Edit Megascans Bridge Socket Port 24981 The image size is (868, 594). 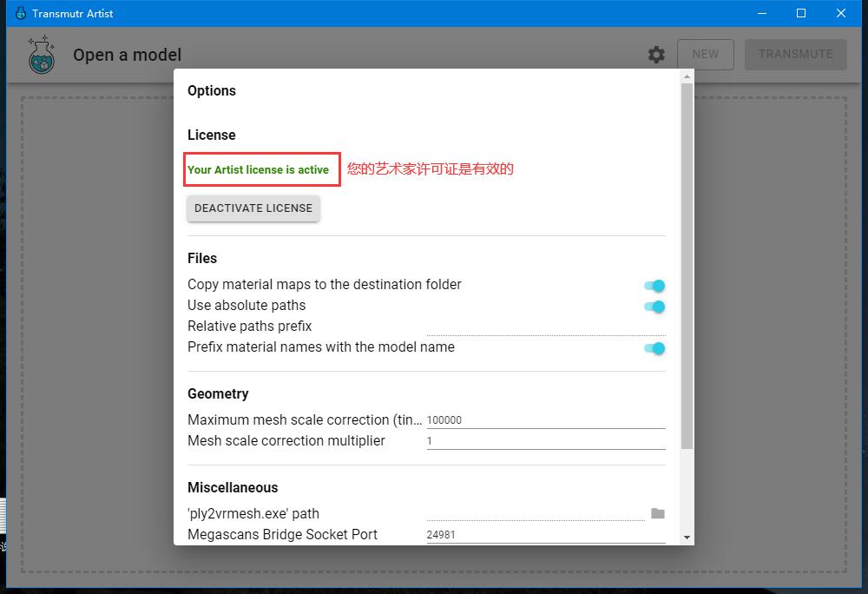coord(546,535)
